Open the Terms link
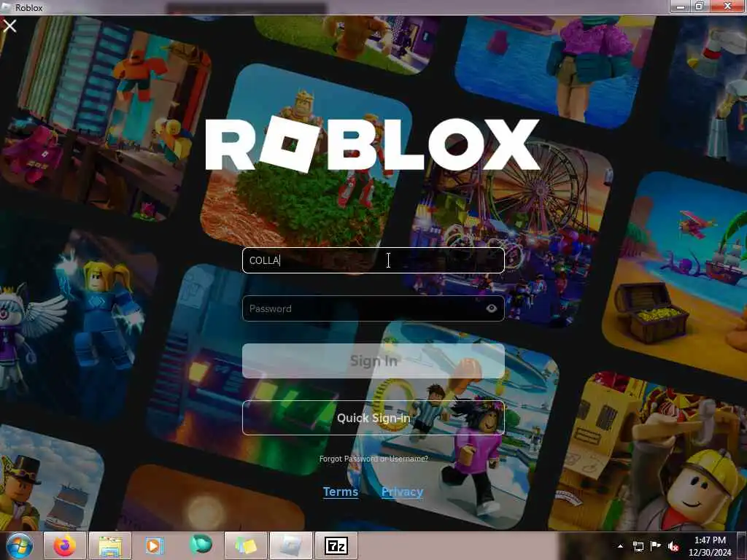The height and width of the screenshot is (560, 747). click(x=341, y=491)
